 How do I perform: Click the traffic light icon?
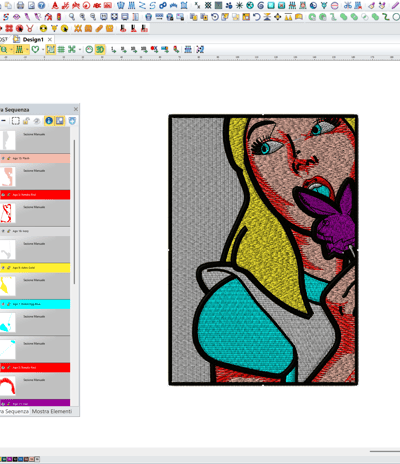[x=59, y=17]
